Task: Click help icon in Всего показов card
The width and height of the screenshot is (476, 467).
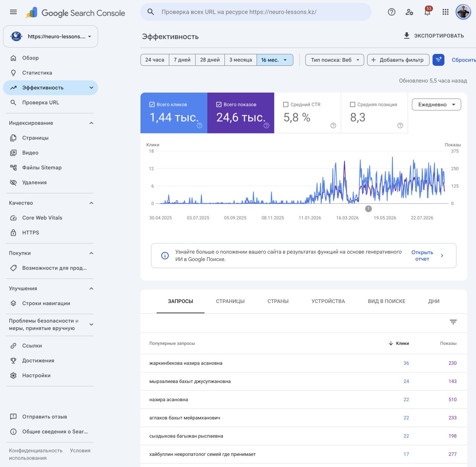Action: point(266,126)
